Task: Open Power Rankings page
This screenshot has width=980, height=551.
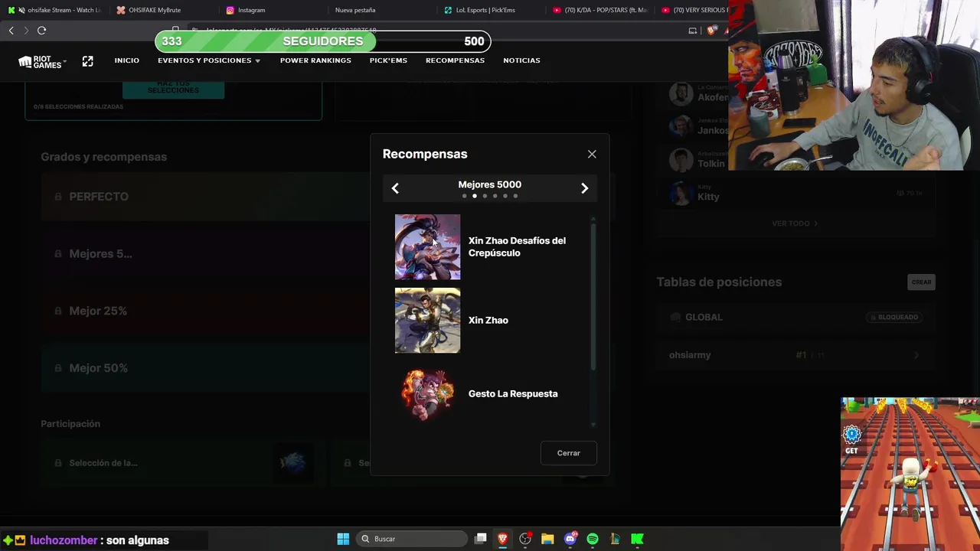Action: [315, 60]
